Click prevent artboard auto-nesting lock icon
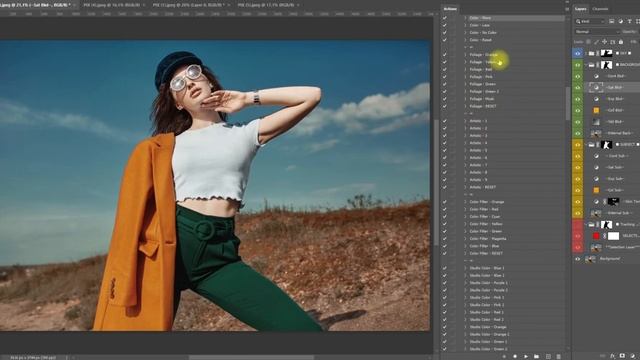This screenshot has height=360, width=640. coord(613,42)
